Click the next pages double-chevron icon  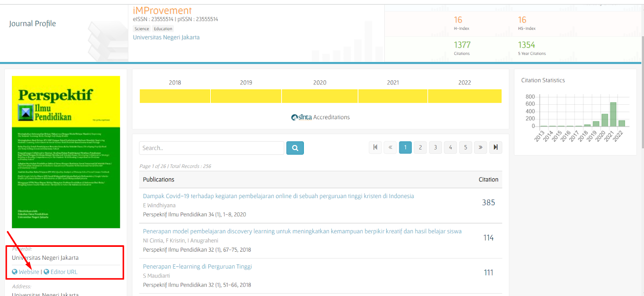click(x=481, y=147)
